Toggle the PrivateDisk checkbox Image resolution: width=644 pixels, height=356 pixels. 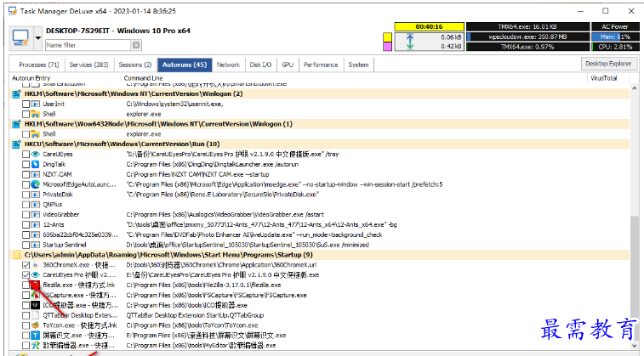click(x=26, y=195)
